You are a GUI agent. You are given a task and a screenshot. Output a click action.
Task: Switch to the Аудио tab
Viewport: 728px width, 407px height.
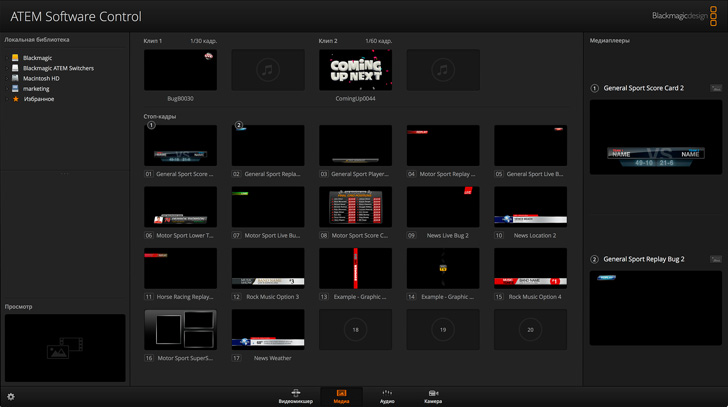(x=387, y=396)
